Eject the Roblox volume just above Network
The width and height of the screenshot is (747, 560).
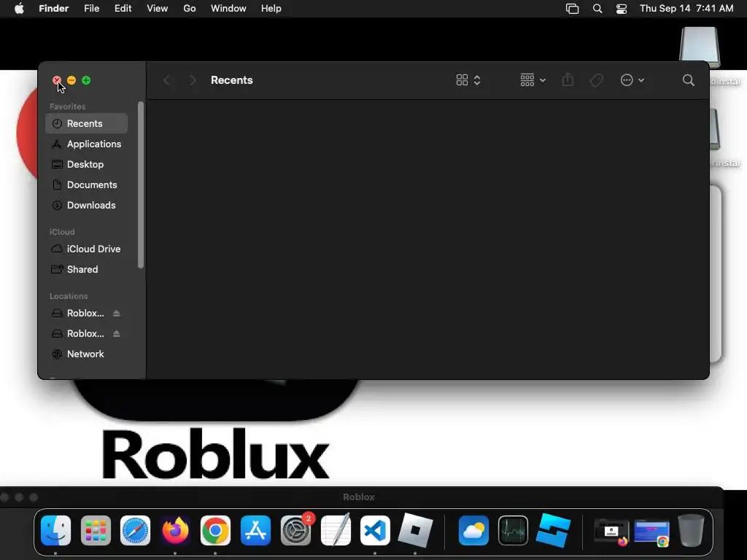click(116, 334)
